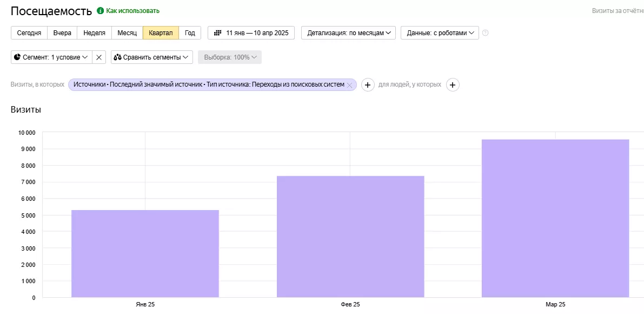Expand the Данные: с роботами dropdown
The image size is (644, 314).
440,33
